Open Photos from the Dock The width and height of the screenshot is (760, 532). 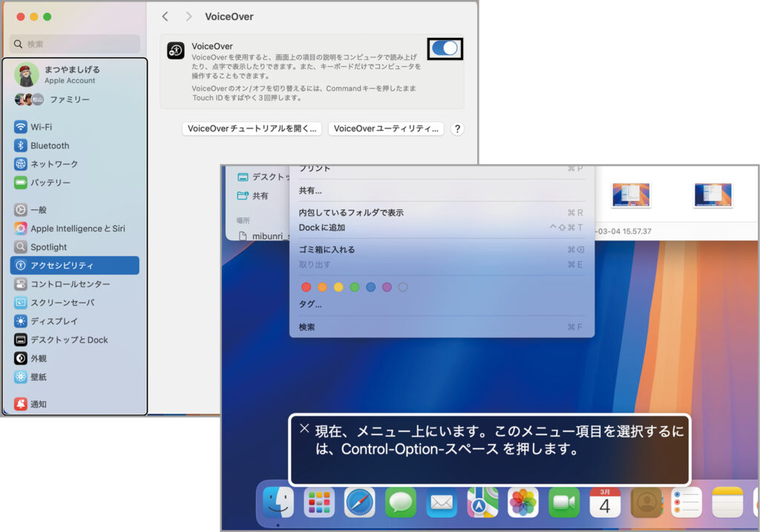[523, 502]
